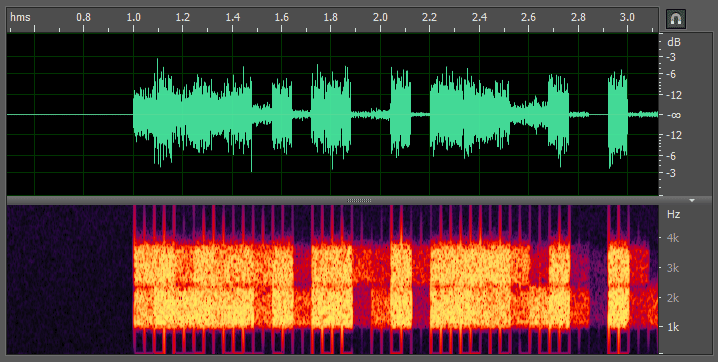Set playhead at 3.0 on the timeline ruler
718x362 pixels.
pyautogui.click(x=627, y=17)
